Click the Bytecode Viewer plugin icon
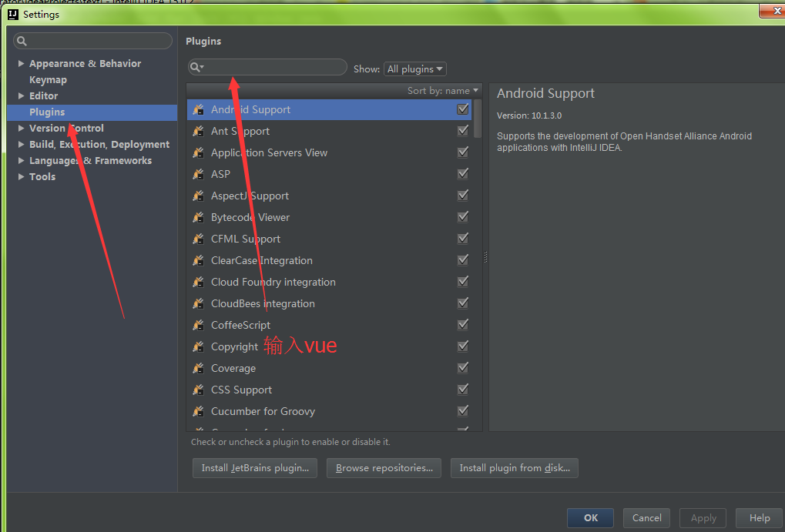Image resolution: width=785 pixels, height=532 pixels. [x=198, y=217]
